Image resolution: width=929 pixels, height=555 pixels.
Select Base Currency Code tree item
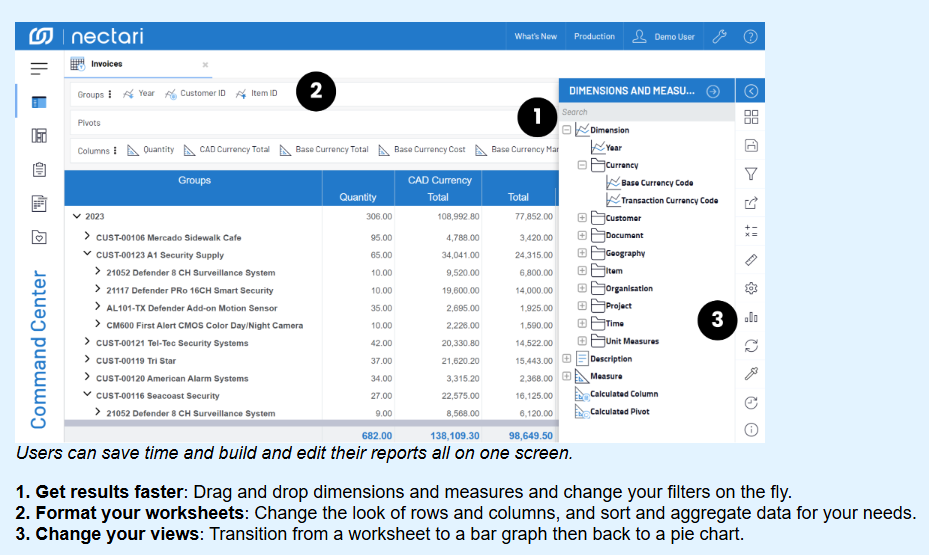(657, 183)
